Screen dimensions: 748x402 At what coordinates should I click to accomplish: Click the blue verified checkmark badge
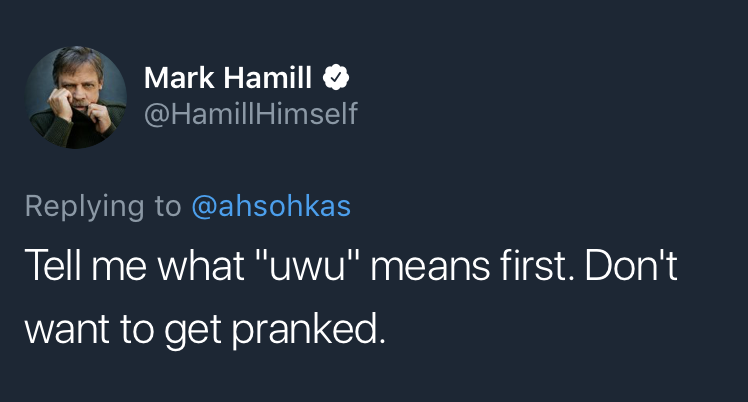(x=336, y=76)
